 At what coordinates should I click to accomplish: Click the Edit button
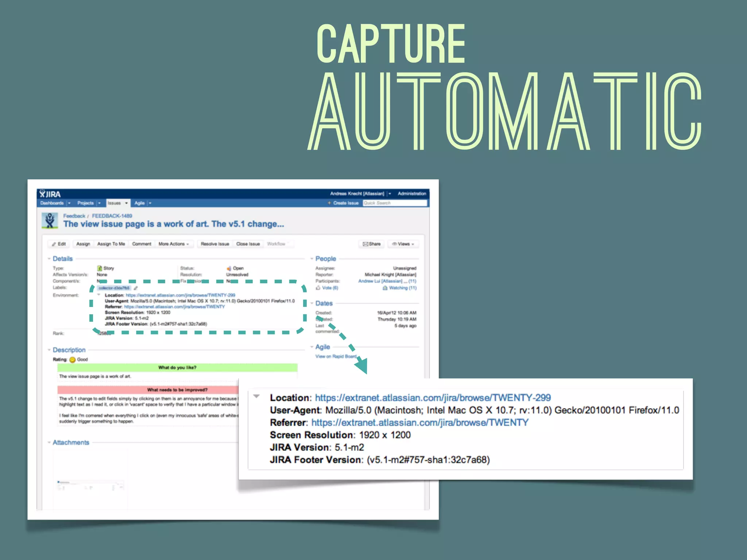59,244
